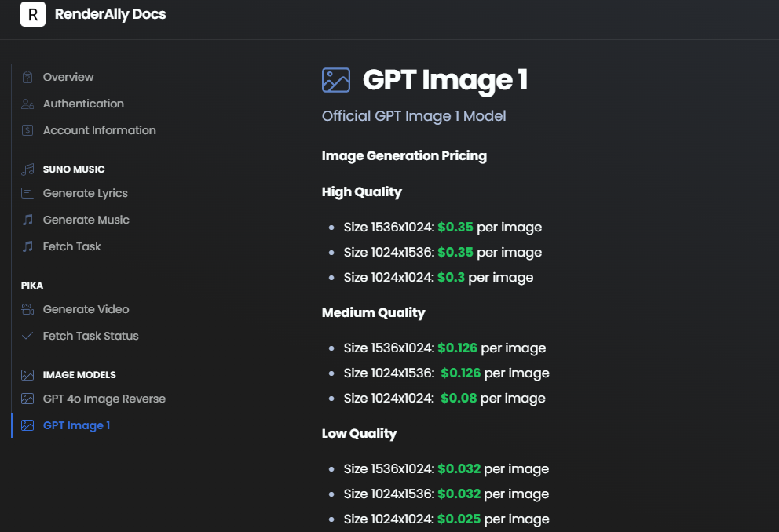Screen dimensions: 779x532
Task: Select the SUNO MUSIC section header
Action: click(x=74, y=169)
